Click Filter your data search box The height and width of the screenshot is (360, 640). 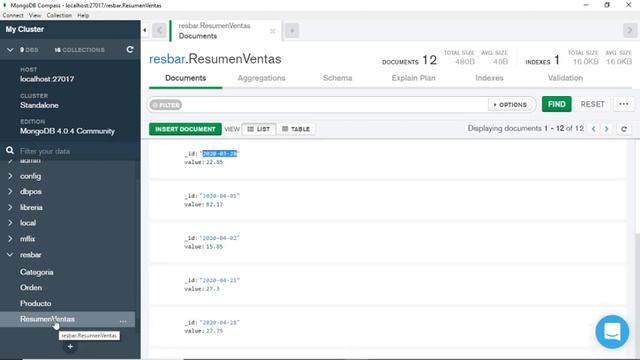[x=78, y=151]
